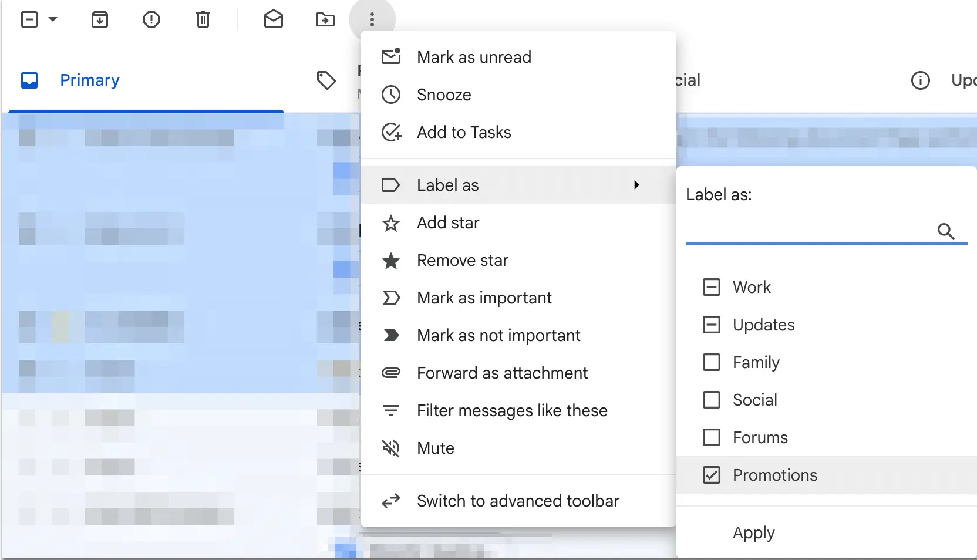Select Mark as unread from the menu
This screenshot has width=977, height=560.
[473, 56]
